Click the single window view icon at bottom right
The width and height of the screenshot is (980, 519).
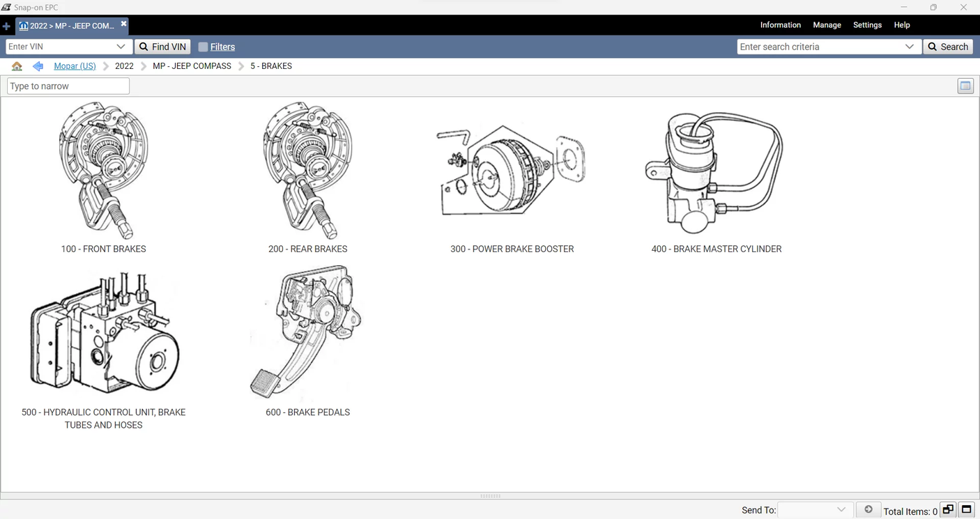click(x=967, y=509)
